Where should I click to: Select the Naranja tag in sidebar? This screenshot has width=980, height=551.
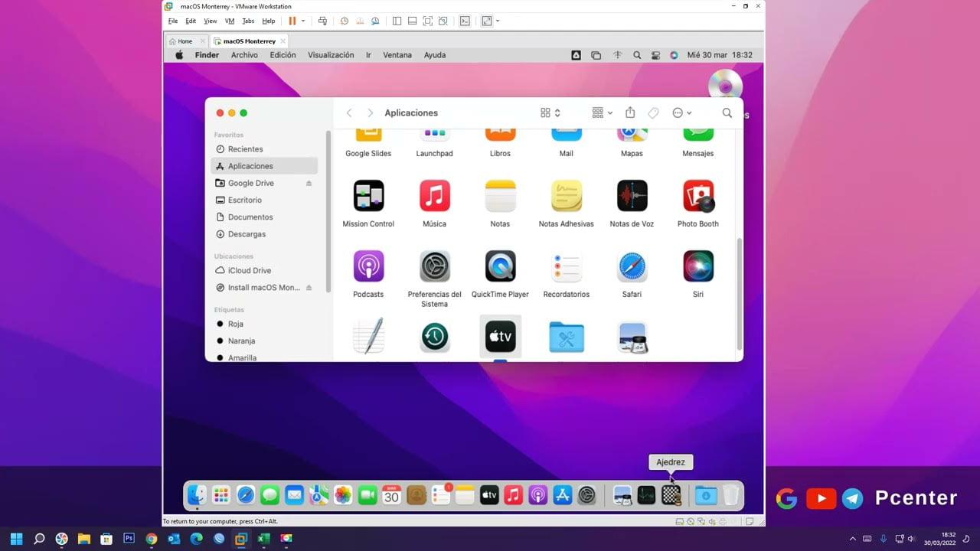pyautogui.click(x=264, y=341)
